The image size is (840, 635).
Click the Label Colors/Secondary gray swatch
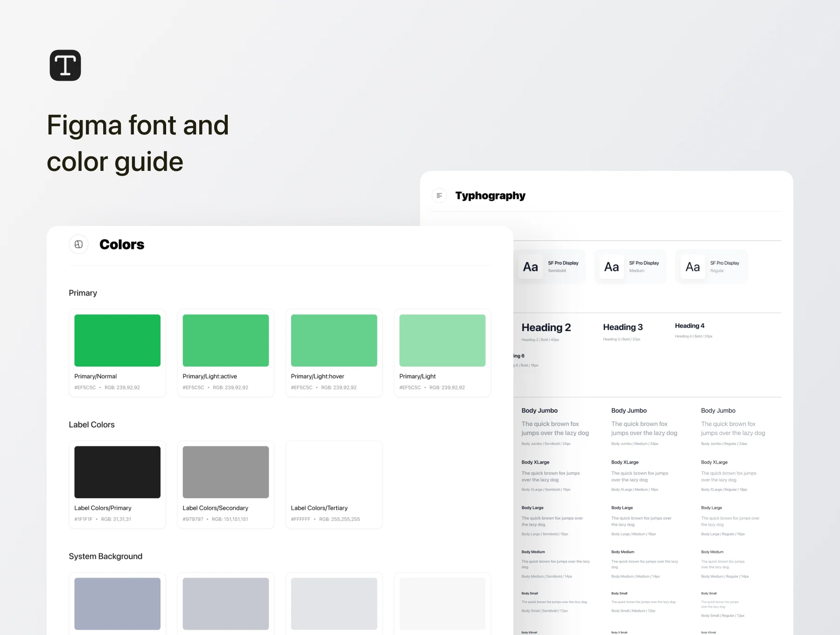225,472
